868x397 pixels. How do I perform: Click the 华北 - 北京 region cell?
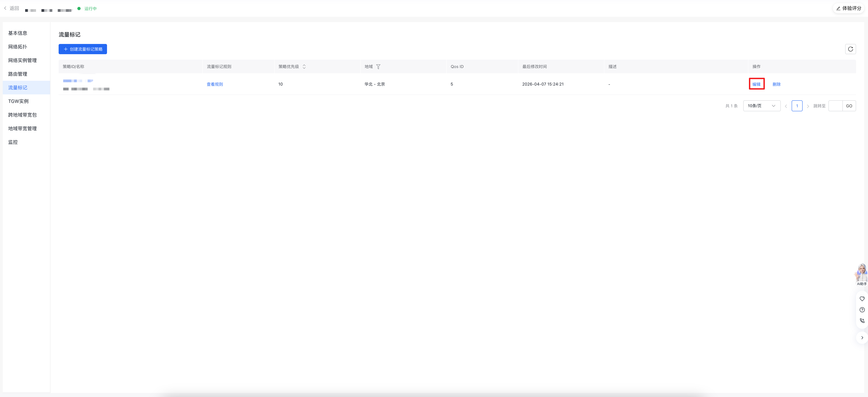[x=375, y=84]
